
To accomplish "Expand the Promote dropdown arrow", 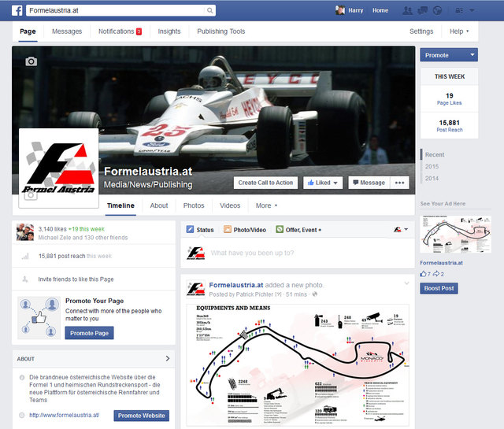I will click(x=472, y=55).
